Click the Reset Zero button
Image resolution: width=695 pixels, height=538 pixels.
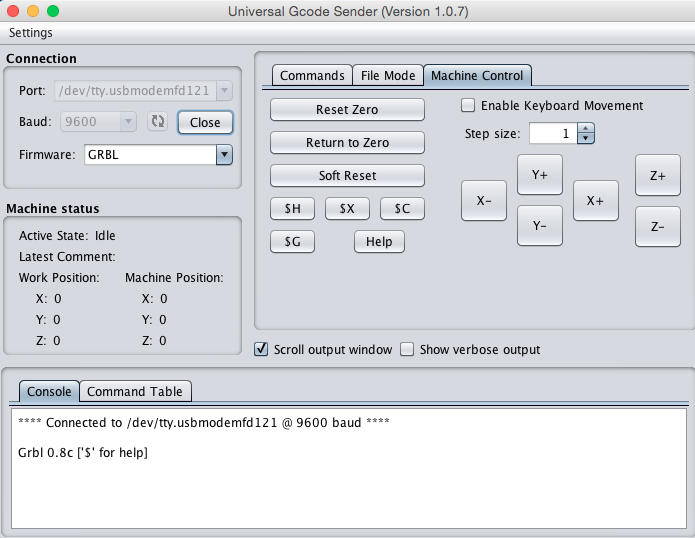(x=347, y=109)
